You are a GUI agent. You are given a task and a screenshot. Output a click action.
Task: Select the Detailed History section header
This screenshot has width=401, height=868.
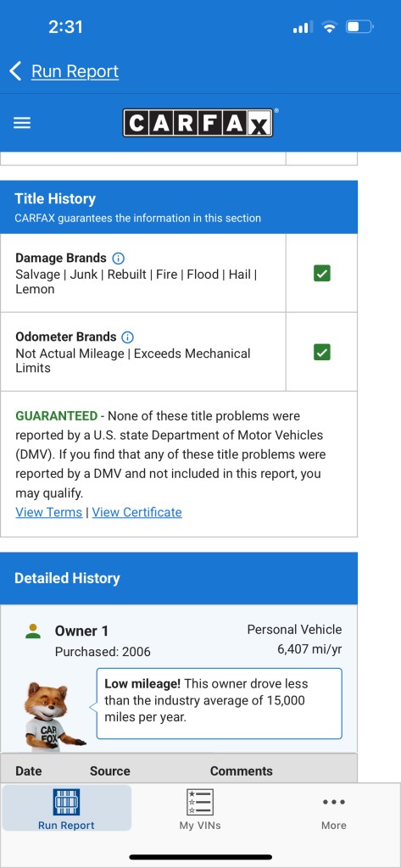tap(179, 578)
